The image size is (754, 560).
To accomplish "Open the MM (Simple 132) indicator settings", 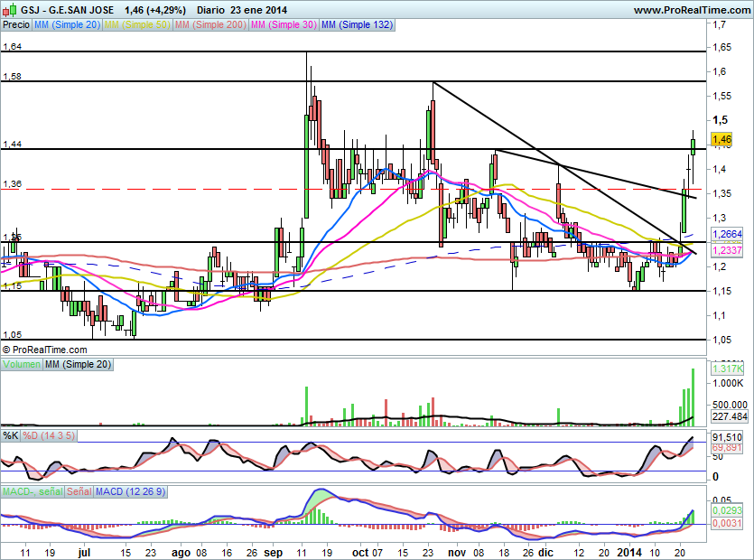I will pyautogui.click(x=357, y=25).
